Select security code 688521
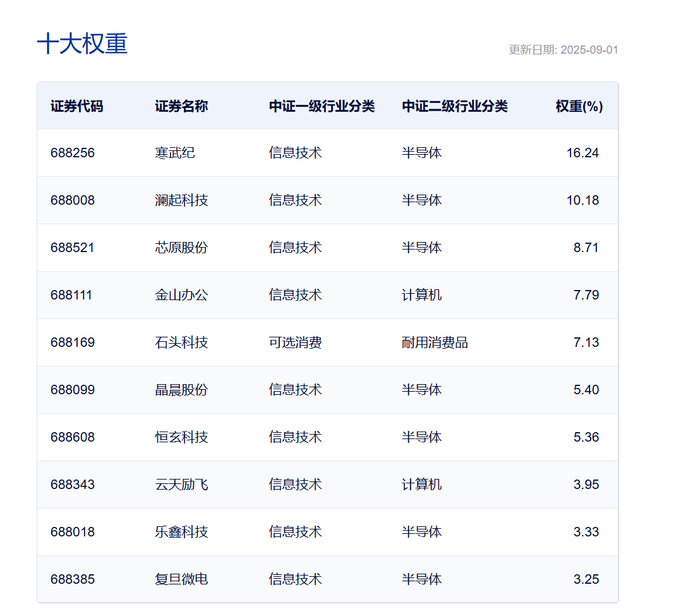676x616 pixels. 73,248
